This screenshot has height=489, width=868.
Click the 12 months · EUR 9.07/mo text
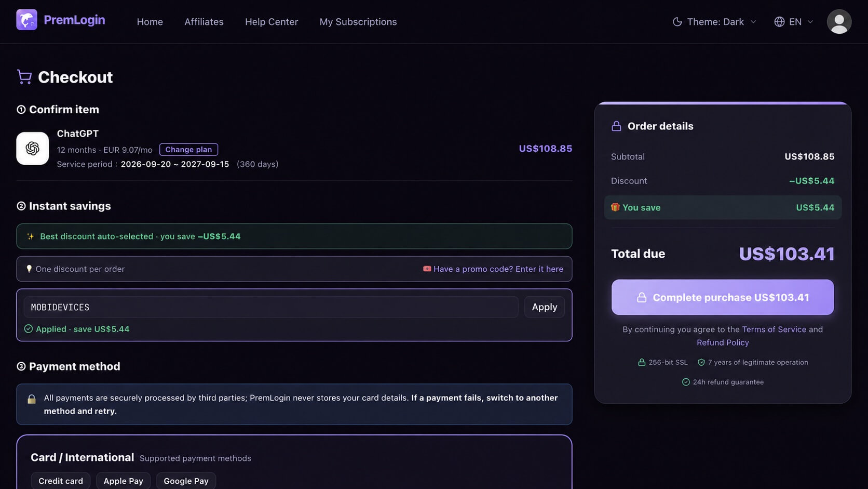(x=104, y=150)
